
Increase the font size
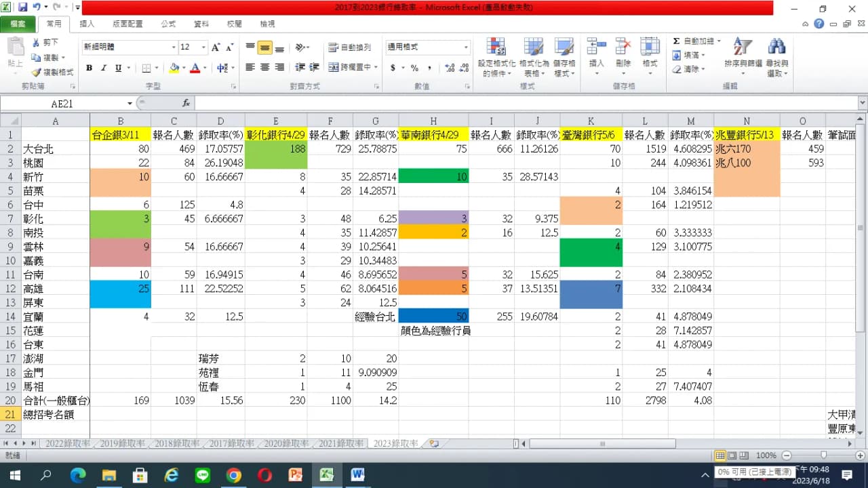pos(216,47)
